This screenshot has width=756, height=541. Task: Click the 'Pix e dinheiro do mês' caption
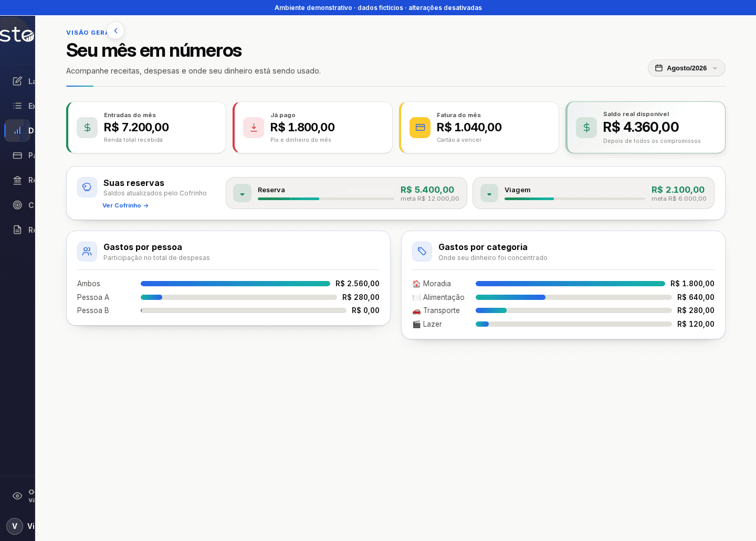pos(301,140)
